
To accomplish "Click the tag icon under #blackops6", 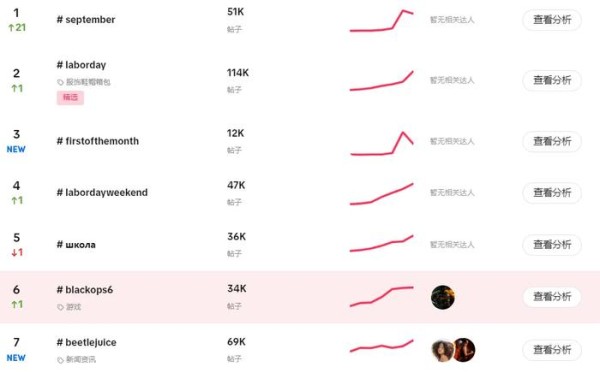I will pyautogui.click(x=60, y=307).
